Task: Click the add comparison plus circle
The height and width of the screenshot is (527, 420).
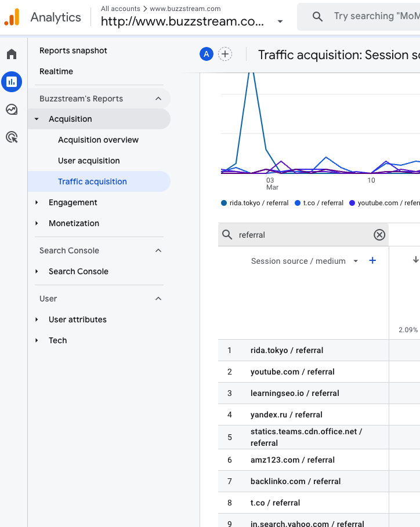Action: pos(225,54)
